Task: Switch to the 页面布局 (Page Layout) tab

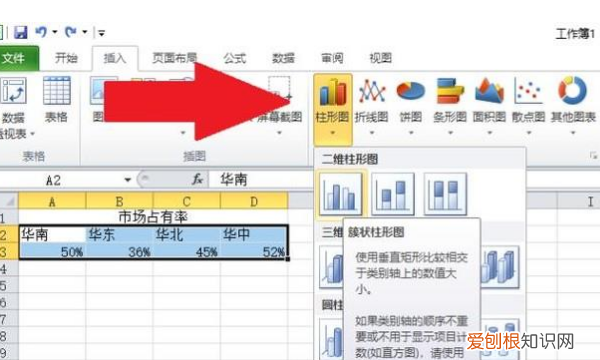Action: point(174,58)
